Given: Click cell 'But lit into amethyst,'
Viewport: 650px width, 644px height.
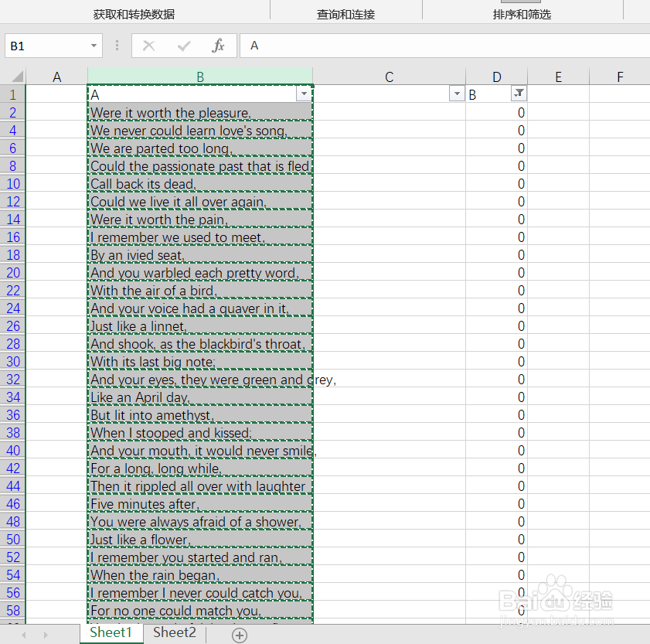Looking at the screenshot, I should (200, 414).
